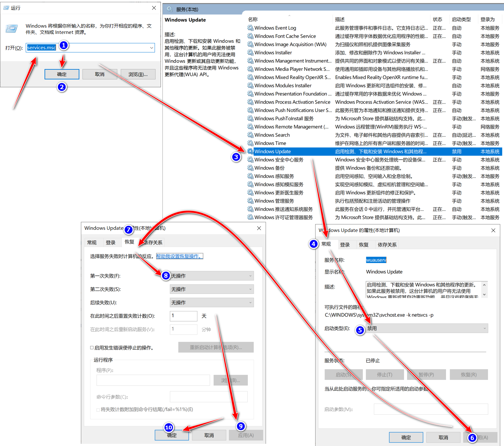Image resolution: width=504 pixels, height=446 pixels.
Task: Select the Windows Media Player Network service icon
Action: click(250, 69)
